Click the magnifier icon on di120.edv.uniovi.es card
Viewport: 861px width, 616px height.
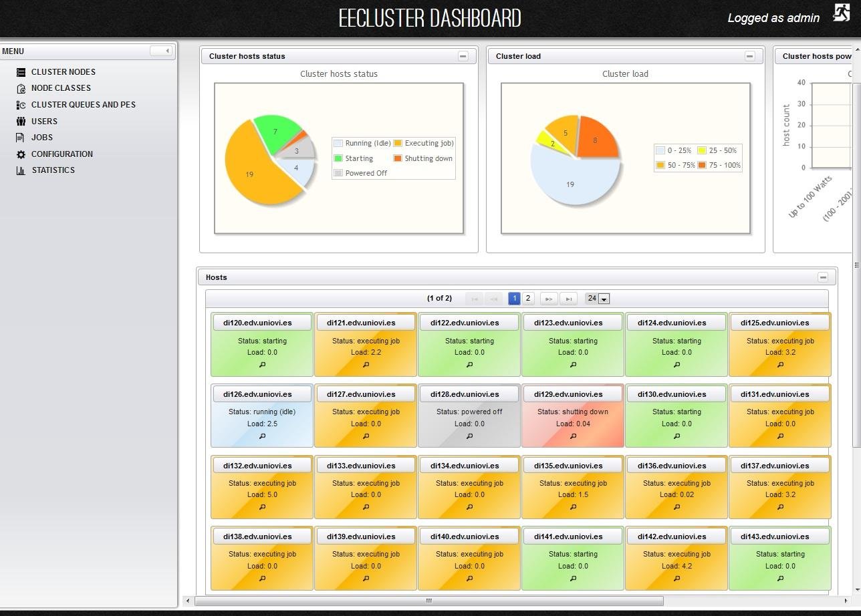click(x=261, y=365)
